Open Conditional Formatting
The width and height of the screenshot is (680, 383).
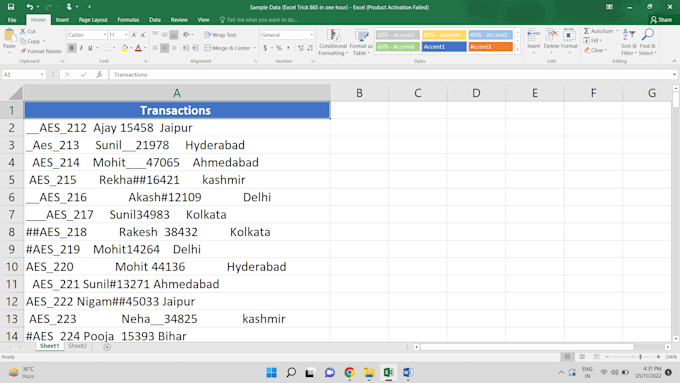coord(333,42)
